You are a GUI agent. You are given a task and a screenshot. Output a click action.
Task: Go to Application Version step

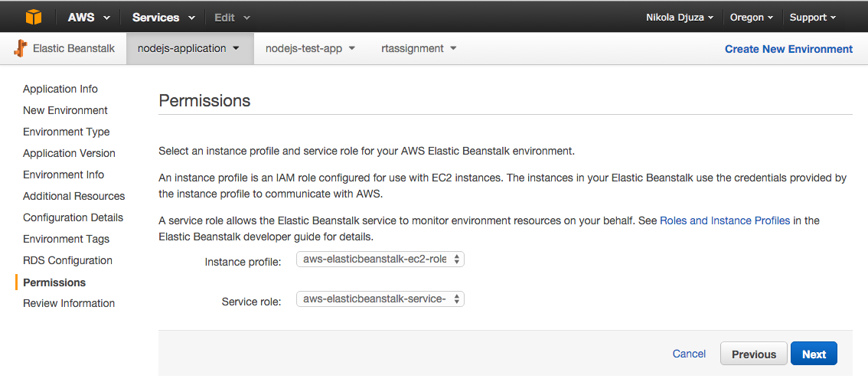pyautogui.click(x=69, y=153)
